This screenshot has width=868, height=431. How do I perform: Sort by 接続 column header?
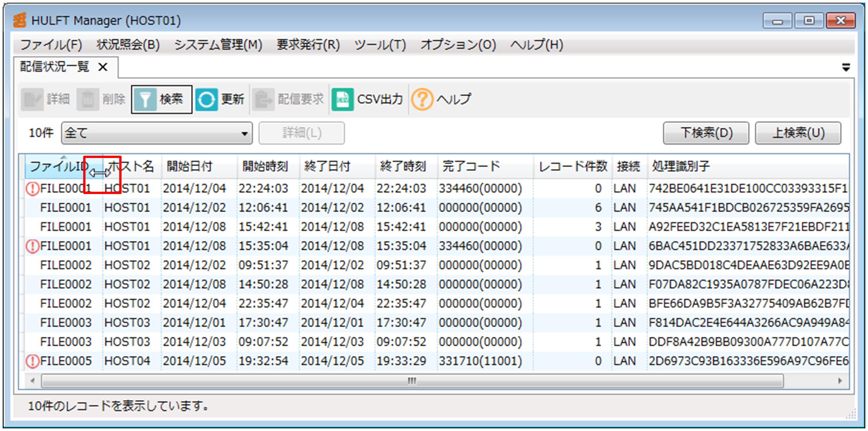click(x=630, y=166)
